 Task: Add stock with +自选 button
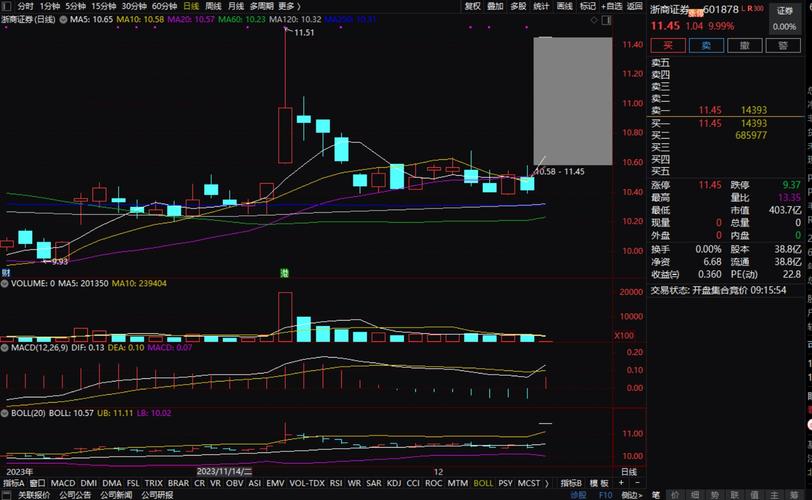point(611,6)
